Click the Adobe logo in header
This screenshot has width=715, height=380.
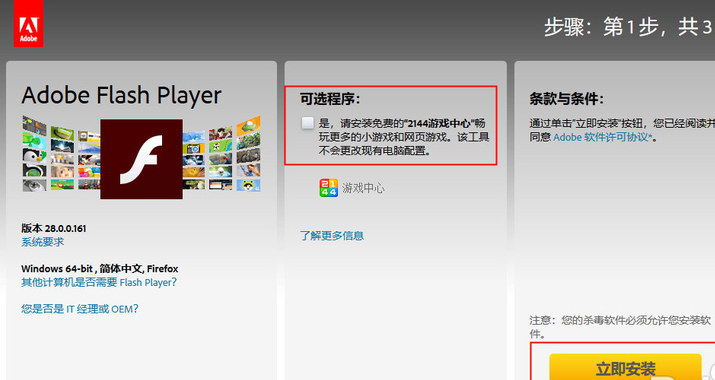pos(28,24)
